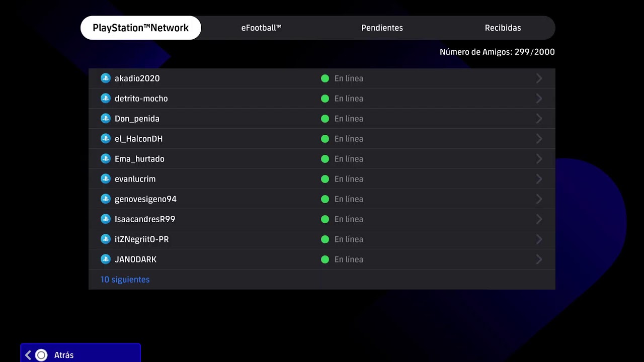Screen dimensions: 644x362
Task: Click En línea status of Ema_hurtado
Action: coord(349,159)
